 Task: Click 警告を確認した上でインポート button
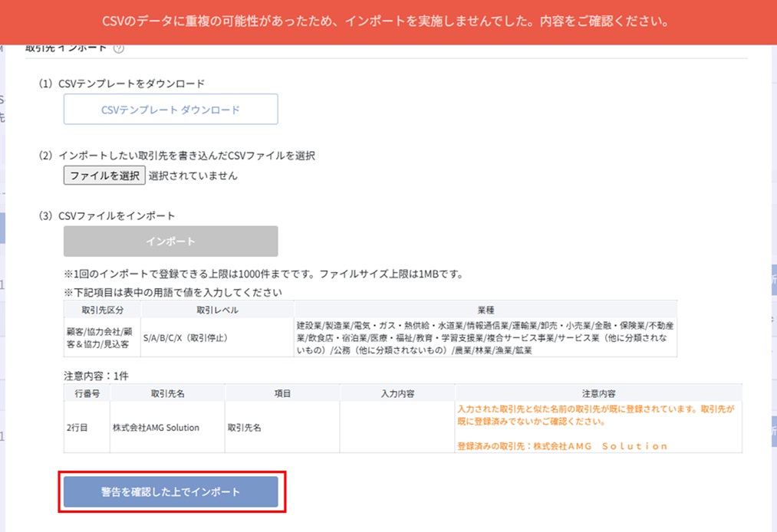(170, 492)
